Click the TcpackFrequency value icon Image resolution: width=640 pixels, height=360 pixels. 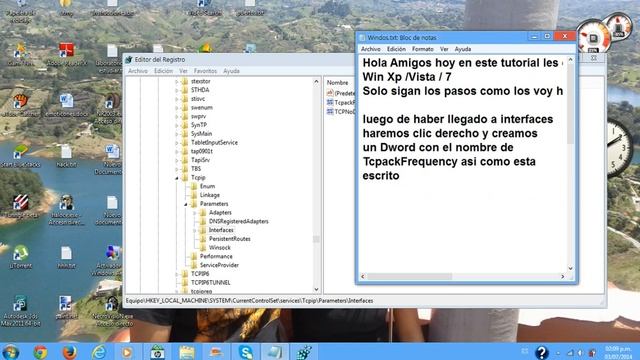(330, 102)
